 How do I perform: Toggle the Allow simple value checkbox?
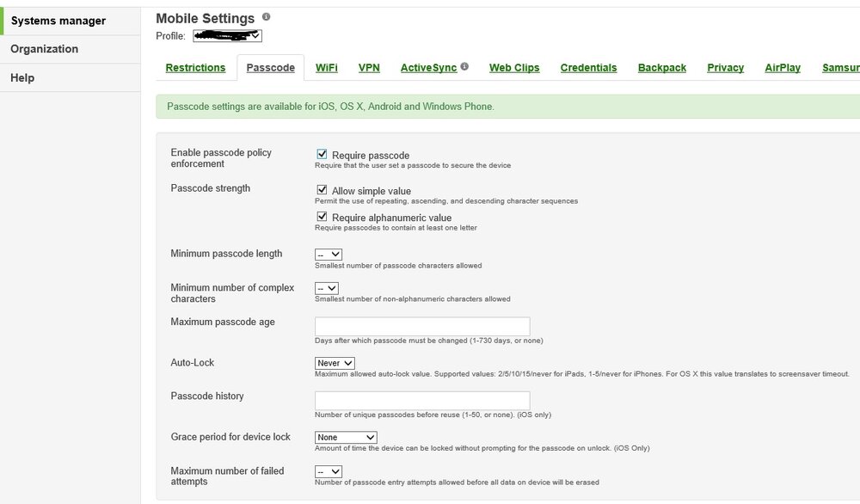(322, 190)
